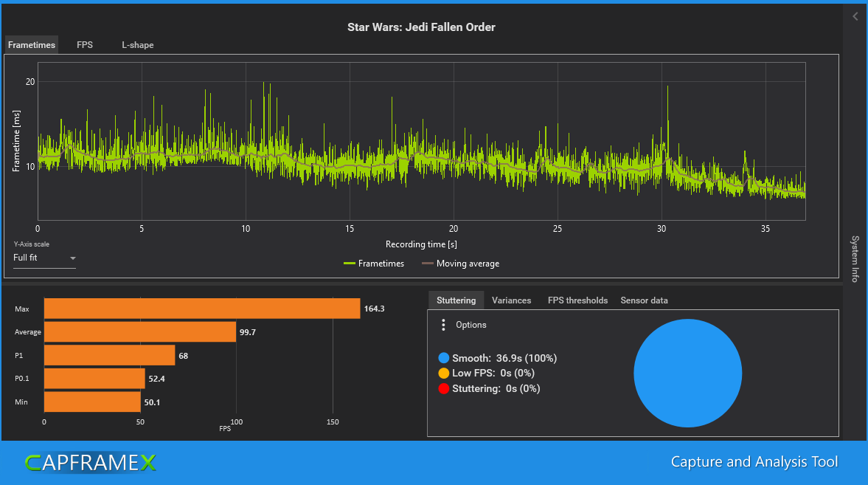
Task: Open the Y-Axis scale dropdown arrow
Action: 72,258
